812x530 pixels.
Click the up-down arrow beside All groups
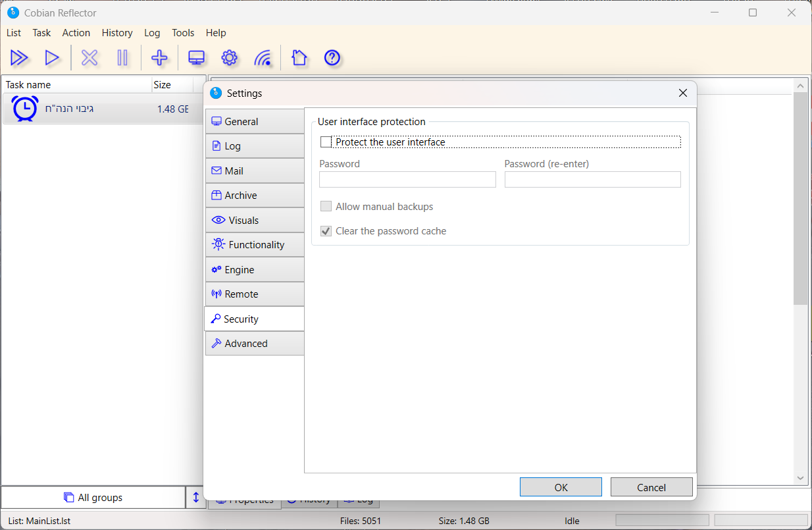[x=195, y=498]
